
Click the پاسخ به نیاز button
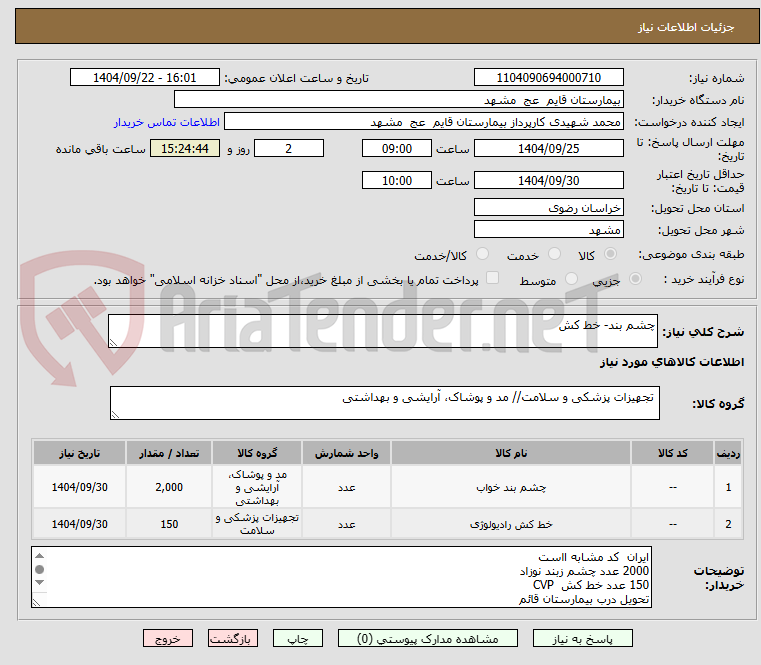click(x=582, y=638)
